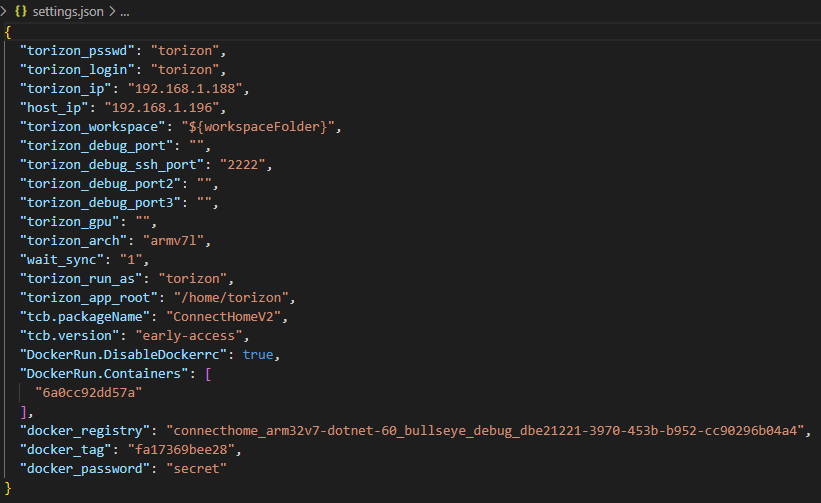The width and height of the screenshot is (821, 503).
Task: Place cursor on the true value of DisableDockerrc
Action: (258, 354)
